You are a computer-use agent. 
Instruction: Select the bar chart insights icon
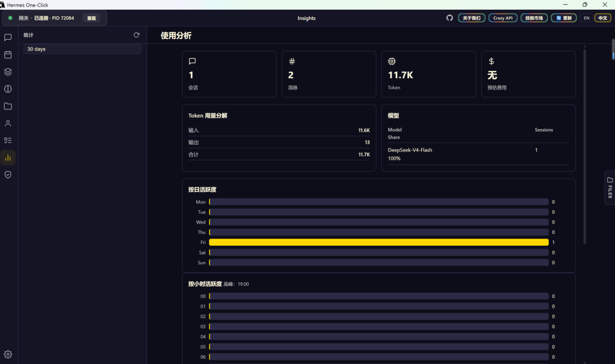(8, 158)
